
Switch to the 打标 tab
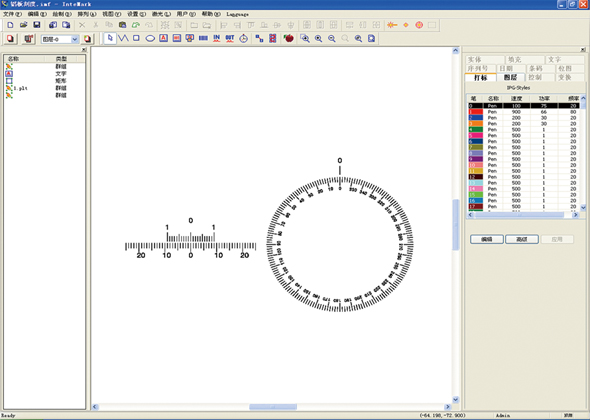480,78
